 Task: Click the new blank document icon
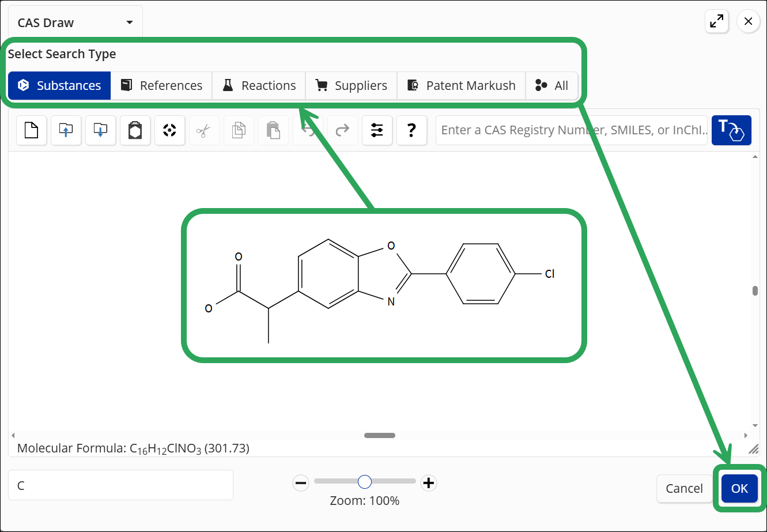(31, 130)
